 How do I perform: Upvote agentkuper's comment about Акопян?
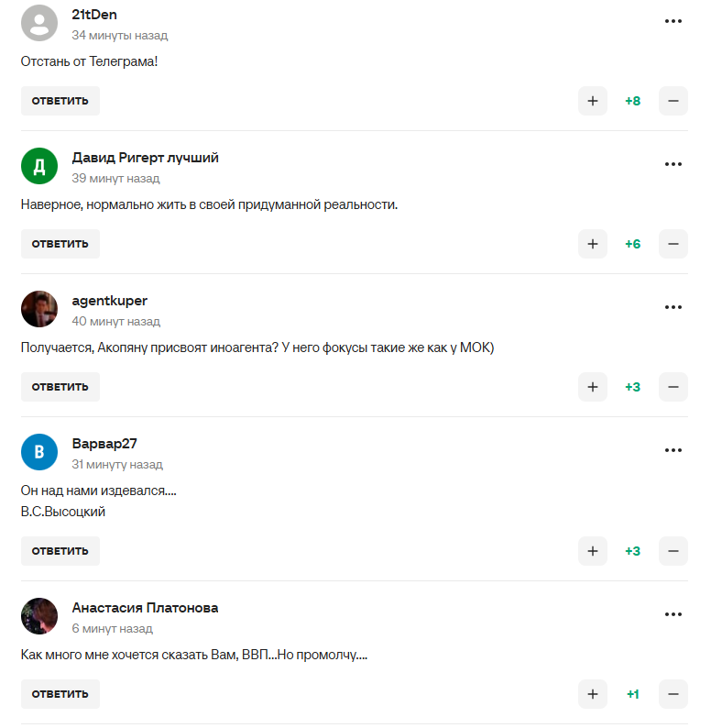(593, 387)
